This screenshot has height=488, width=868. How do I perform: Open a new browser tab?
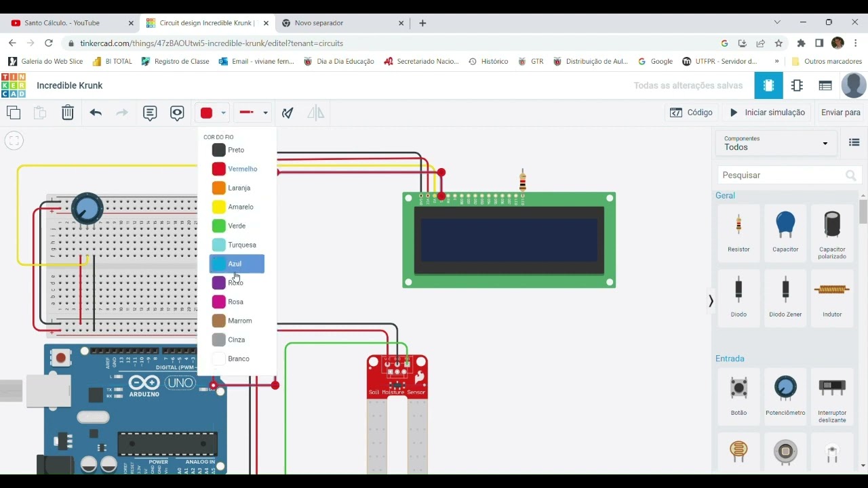pyautogui.click(x=422, y=23)
